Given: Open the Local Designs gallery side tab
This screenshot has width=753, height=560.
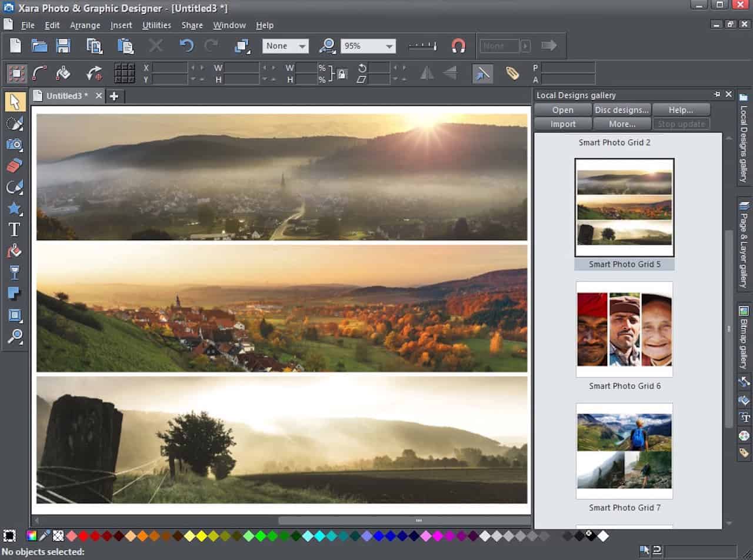Looking at the screenshot, I should click(744, 139).
